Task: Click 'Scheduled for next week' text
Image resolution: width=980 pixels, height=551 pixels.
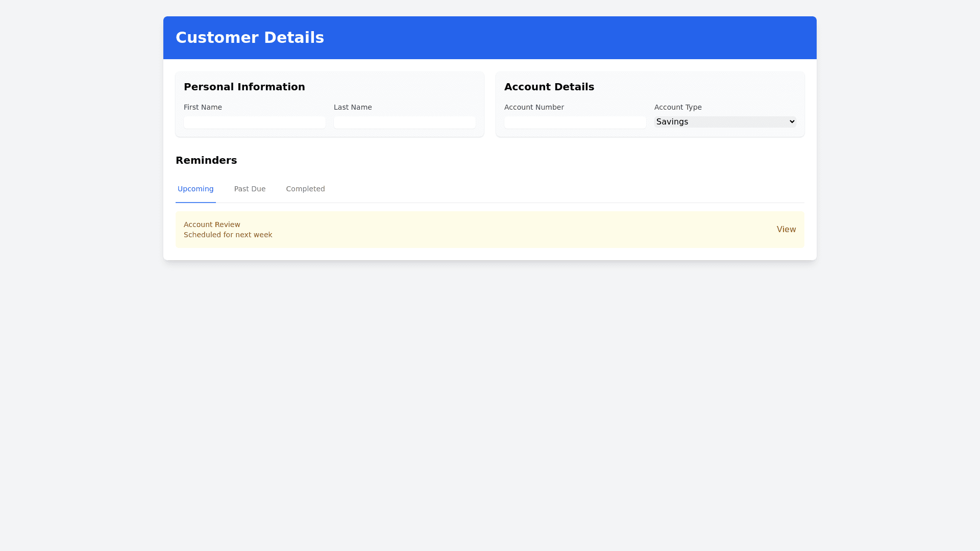Action: 228,235
